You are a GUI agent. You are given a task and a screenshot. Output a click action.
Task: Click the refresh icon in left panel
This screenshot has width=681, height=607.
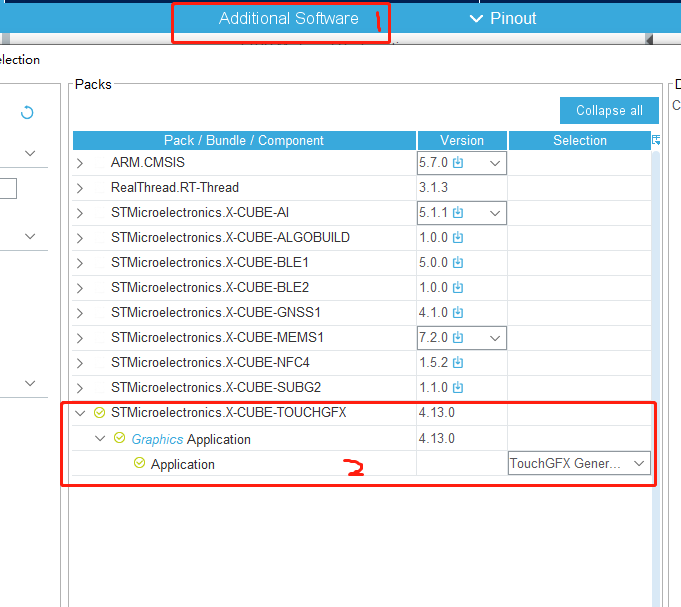point(27,112)
